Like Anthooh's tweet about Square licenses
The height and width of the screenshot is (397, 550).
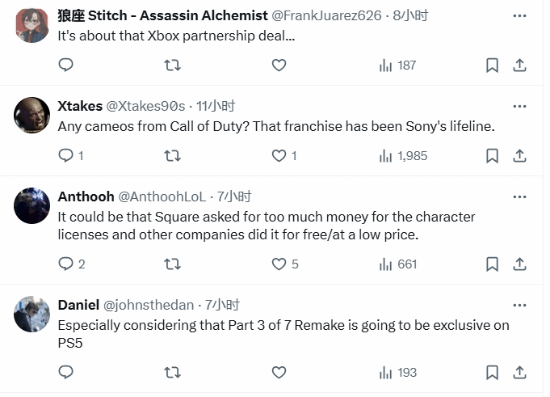pyautogui.click(x=279, y=264)
